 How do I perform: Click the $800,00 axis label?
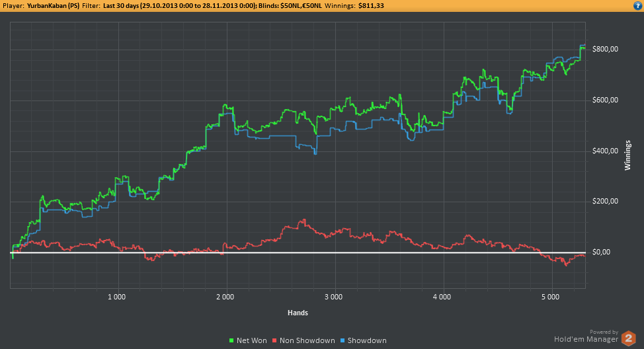pyautogui.click(x=605, y=50)
